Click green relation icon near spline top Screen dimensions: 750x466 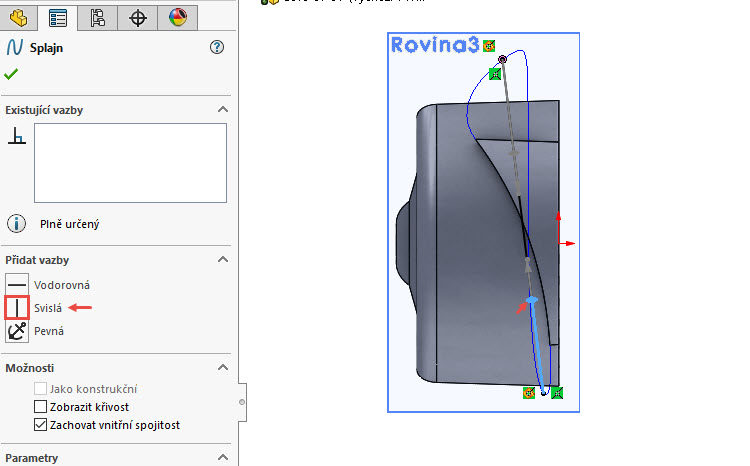click(x=495, y=74)
